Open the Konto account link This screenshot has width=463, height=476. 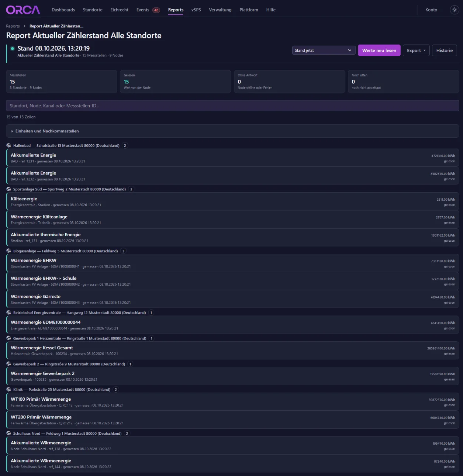pos(431,10)
